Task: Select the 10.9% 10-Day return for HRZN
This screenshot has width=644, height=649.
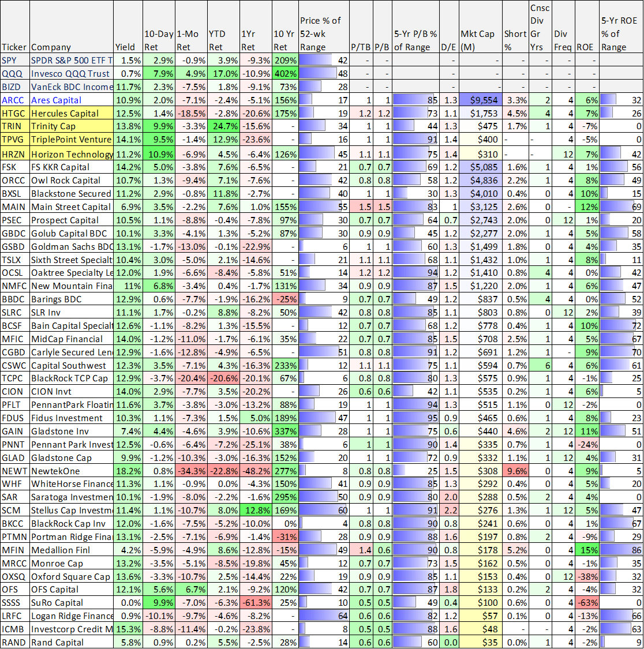Action: (x=159, y=154)
